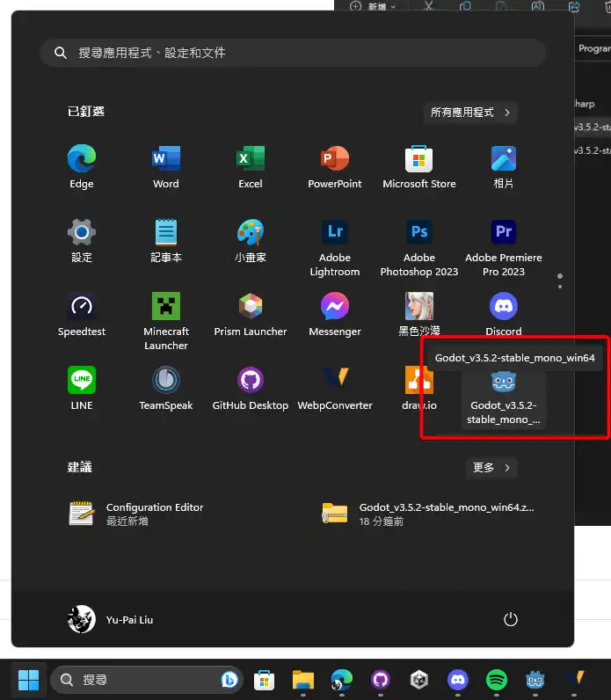Click the power button
Image resolution: width=611 pixels, height=700 pixels.
pyautogui.click(x=511, y=619)
